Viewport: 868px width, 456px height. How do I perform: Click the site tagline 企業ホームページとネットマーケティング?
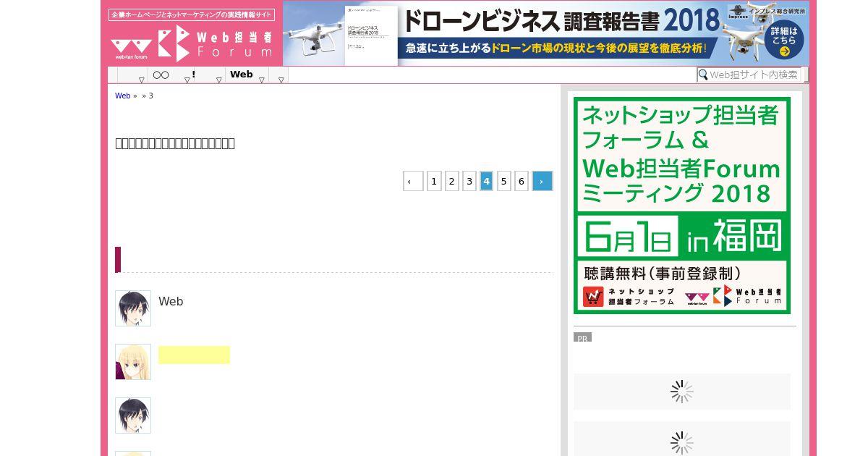[x=192, y=14]
